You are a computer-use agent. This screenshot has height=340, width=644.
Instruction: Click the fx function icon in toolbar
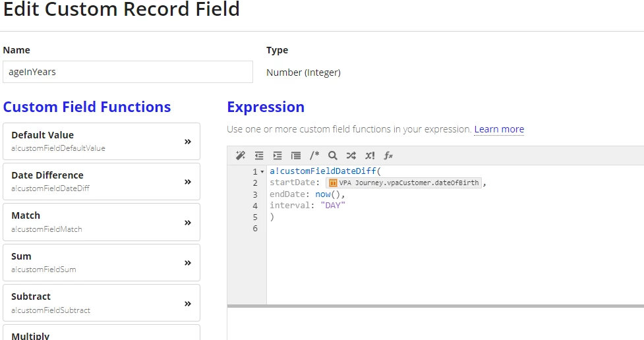(388, 156)
